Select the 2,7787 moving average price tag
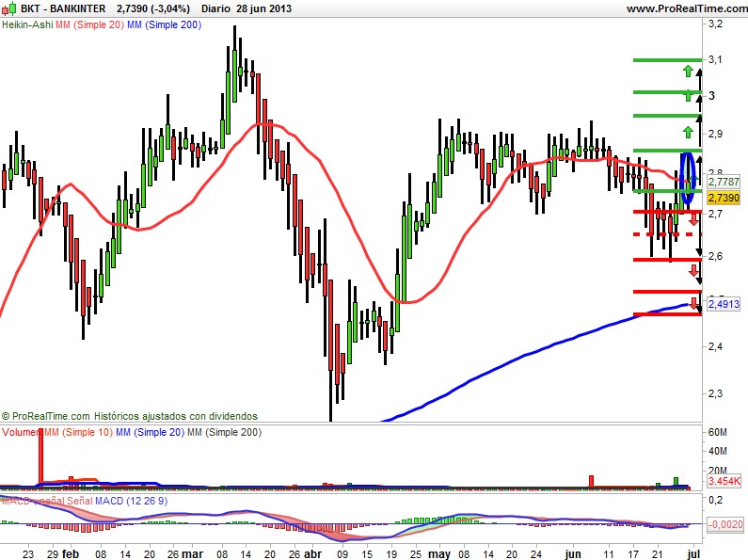This screenshot has width=748, height=560. pos(724,182)
